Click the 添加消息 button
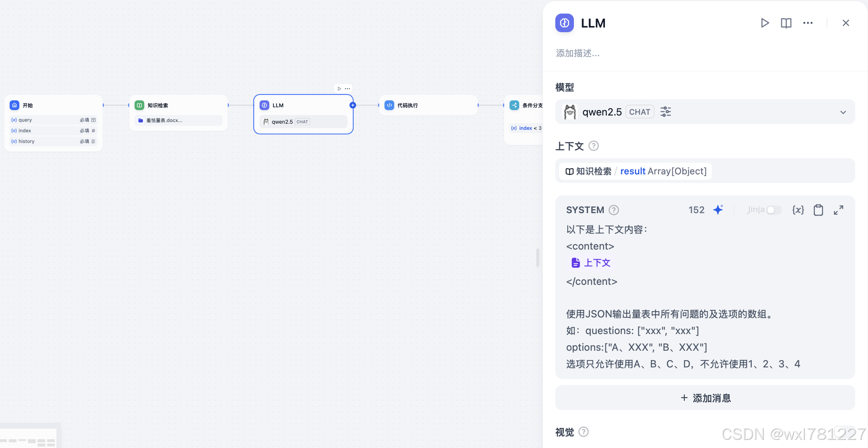The height and width of the screenshot is (448, 868). [x=705, y=398]
